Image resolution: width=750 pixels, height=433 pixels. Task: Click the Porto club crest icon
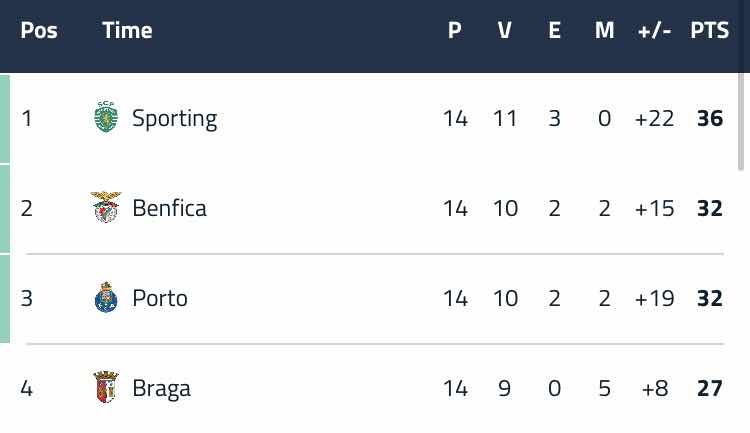105,298
